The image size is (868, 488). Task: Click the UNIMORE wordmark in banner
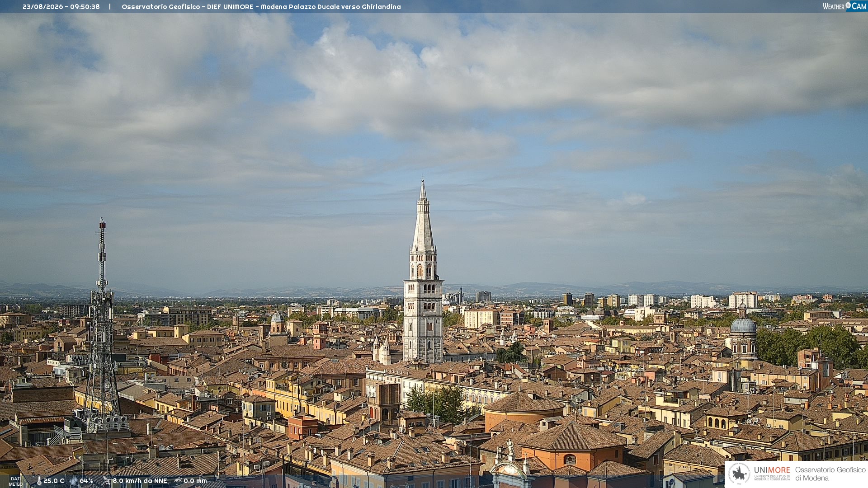[x=772, y=470]
